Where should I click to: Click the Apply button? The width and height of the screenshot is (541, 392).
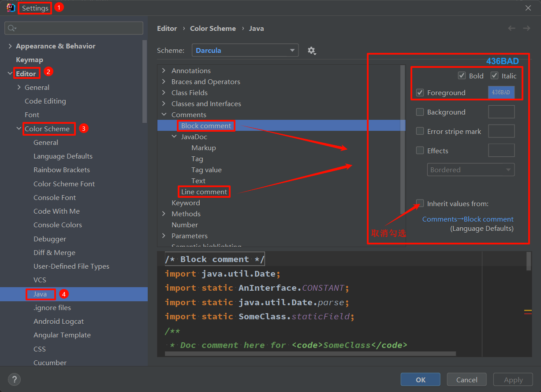tap(513, 380)
